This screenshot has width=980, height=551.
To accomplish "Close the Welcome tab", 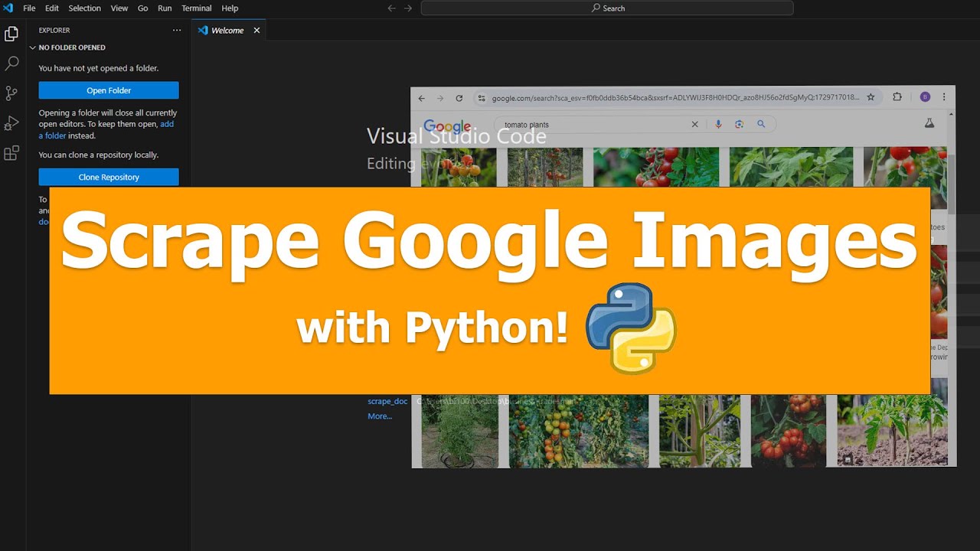I will pos(256,31).
